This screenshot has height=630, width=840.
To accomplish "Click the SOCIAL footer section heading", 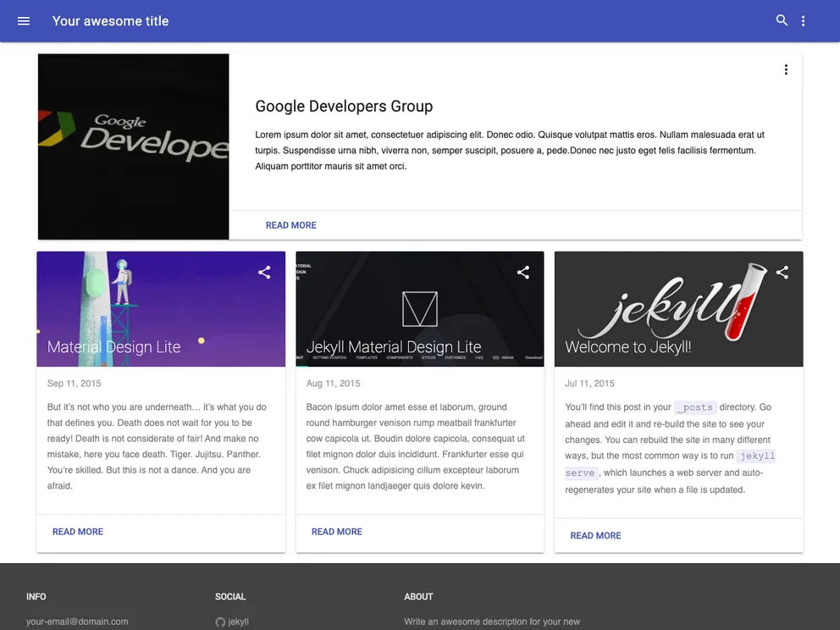I will coord(230,596).
